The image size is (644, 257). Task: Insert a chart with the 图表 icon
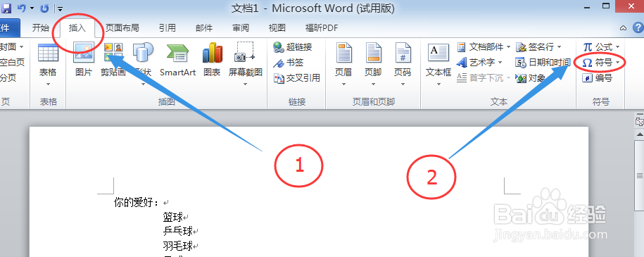coord(212,53)
